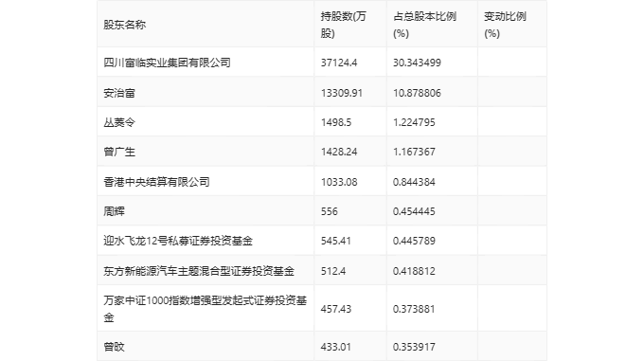The image size is (644, 361).
Task: Select the value 457.43
Action: tap(336, 309)
